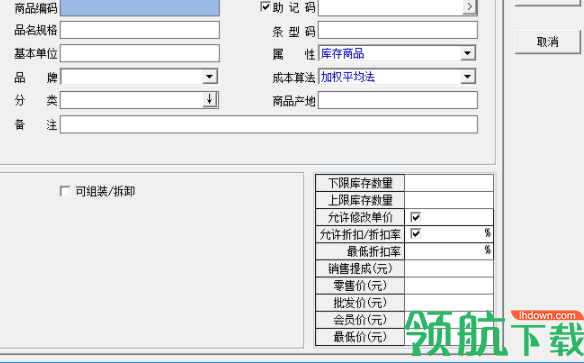Viewport: 584px width, 363px height.
Task: Click the 品名规格 text field
Action: 140,30
